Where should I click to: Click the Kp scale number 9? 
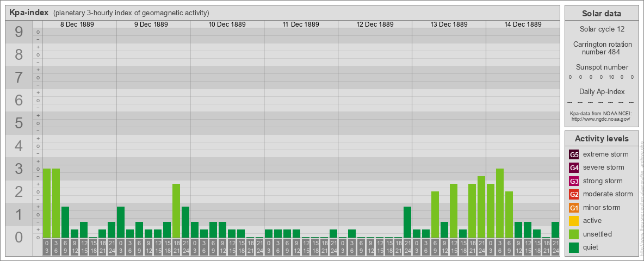pyautogui.click(x=19, y=32)
